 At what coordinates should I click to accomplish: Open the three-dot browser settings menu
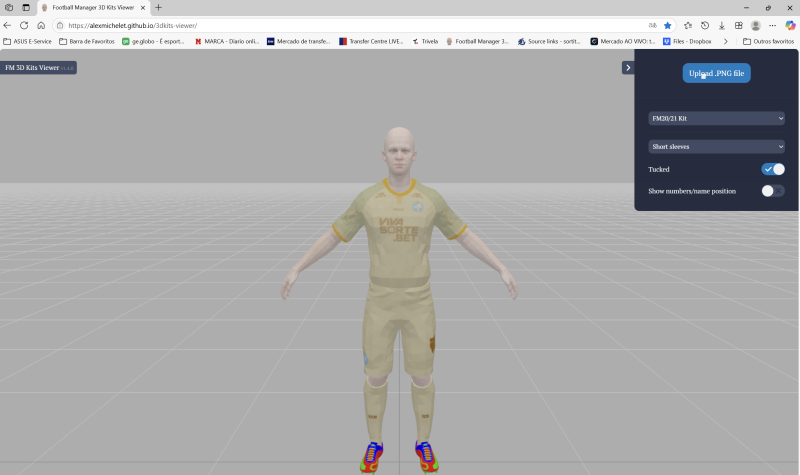click(x=773, y=25)
